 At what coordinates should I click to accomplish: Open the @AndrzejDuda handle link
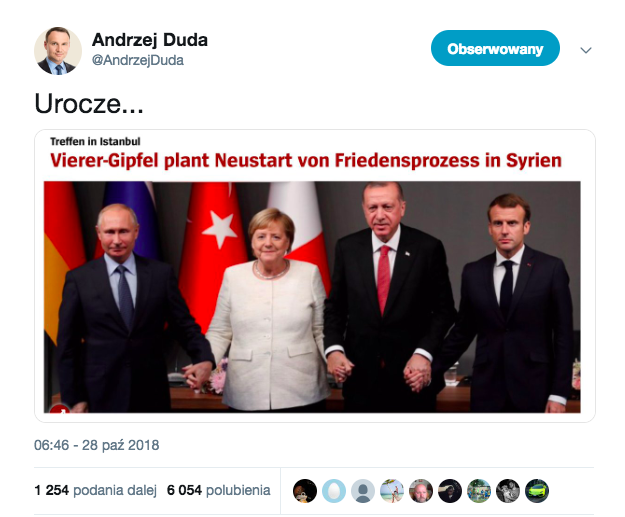coord(138,60)
